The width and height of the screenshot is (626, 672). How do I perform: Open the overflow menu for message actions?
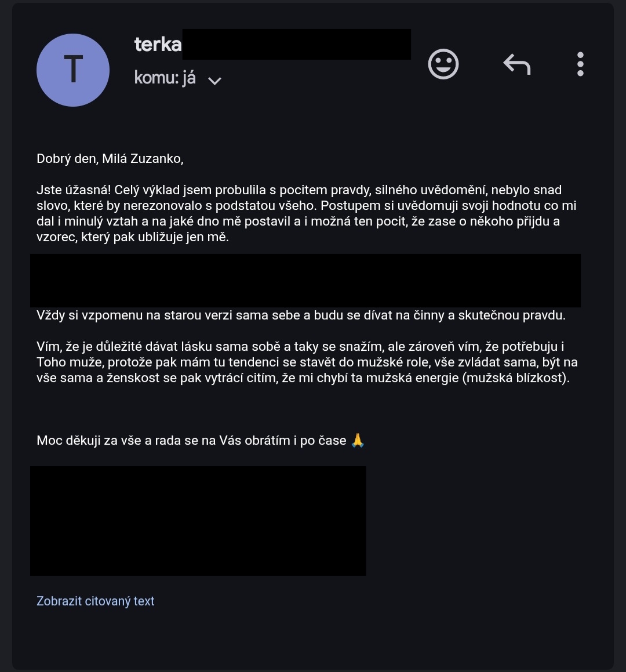(580, 64)
